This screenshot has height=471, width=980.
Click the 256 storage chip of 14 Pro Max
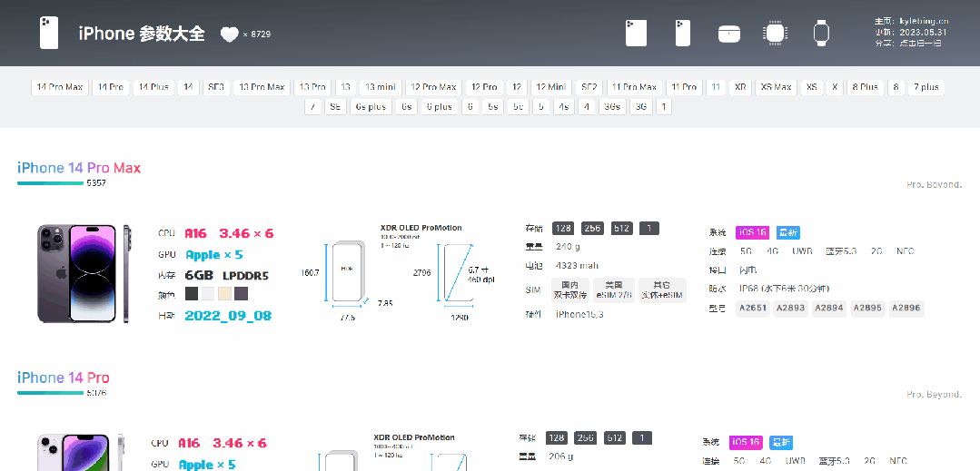[x=592, y=228]
